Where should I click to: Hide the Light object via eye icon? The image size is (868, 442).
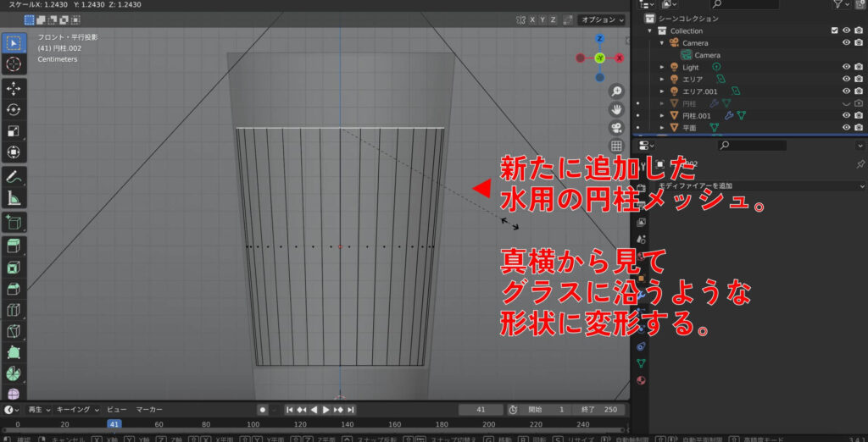pos(846,67)
